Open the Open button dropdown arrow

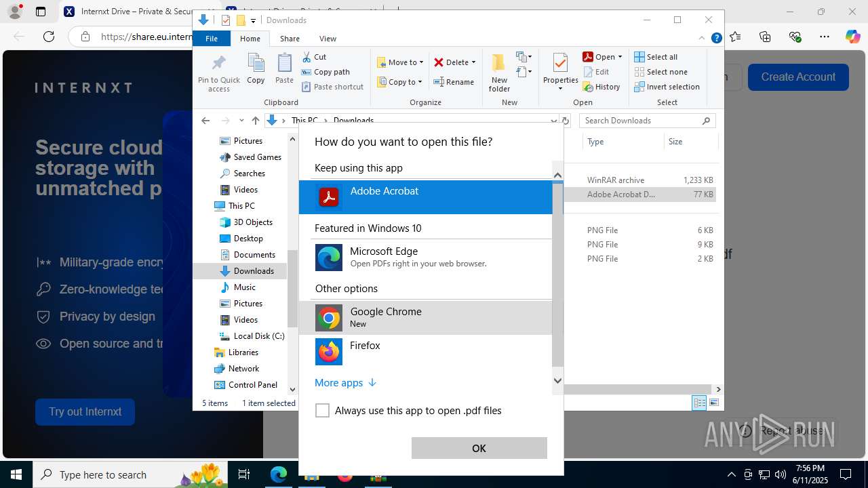[x=620, y=57]
